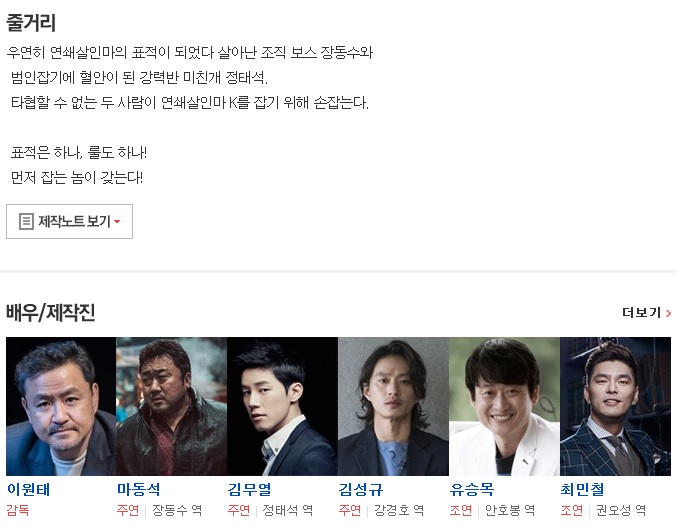This screenshot has width=680, height=530.
Task: Open actor 마동석's photo thumbnail
Action: [x=171, y=406]
